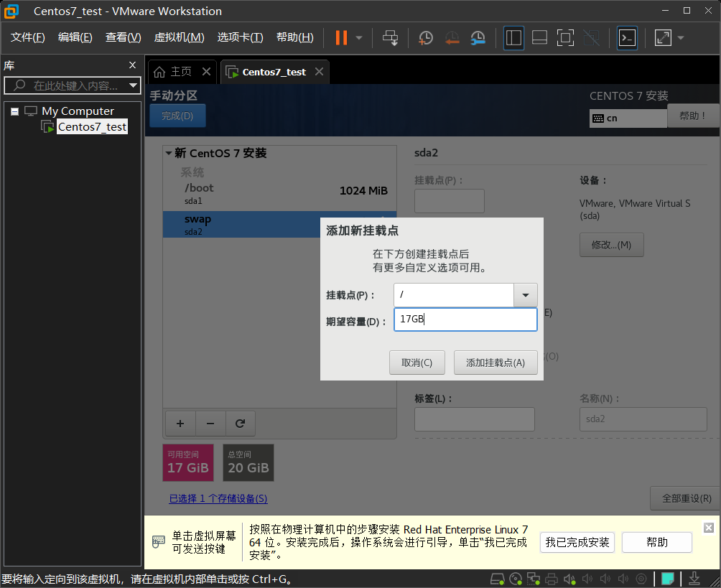Image resolution: width=721 pixels, height=588 pixels.
Task: Click the 名称(N) name field showing sda2
Action: pos(643,419)
